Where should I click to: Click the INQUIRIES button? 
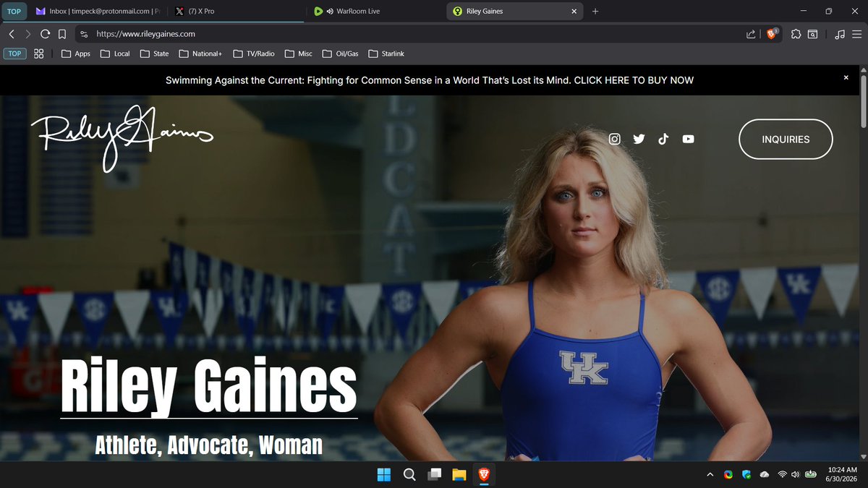tap(786, 139)
